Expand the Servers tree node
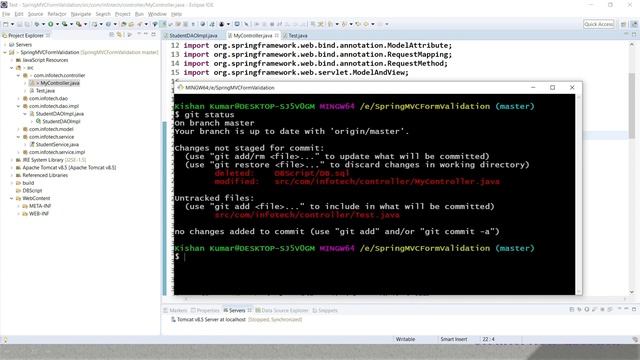This screenshot has width=640, height=360. pyautogui.click(x=5, y=44)
